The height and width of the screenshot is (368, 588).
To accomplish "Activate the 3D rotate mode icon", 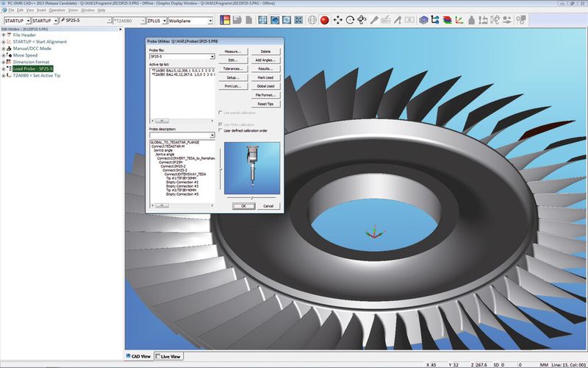I will click(362, 21).
